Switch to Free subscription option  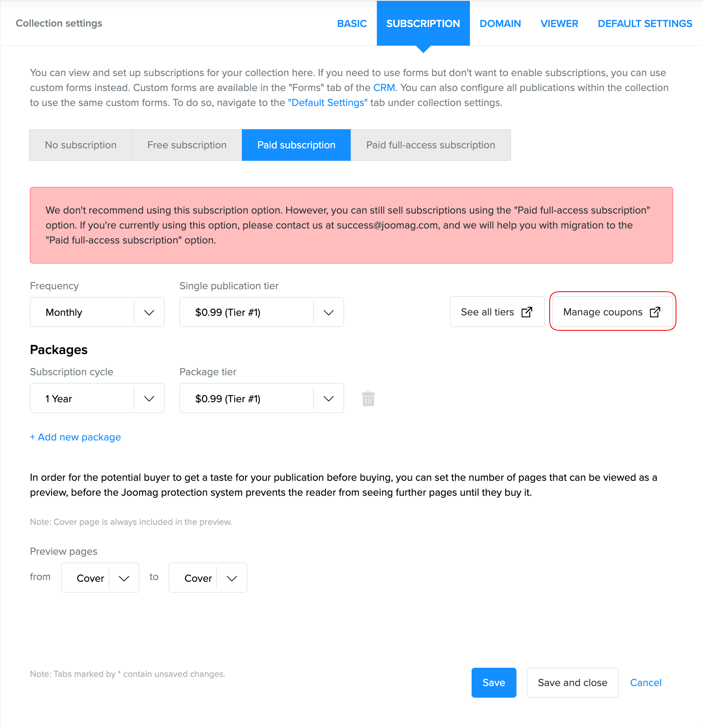[187, 145]
